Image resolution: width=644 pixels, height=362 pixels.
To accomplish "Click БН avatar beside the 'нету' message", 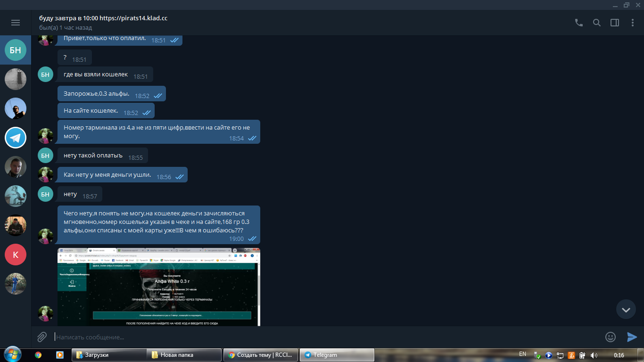I will pos(45,194).
